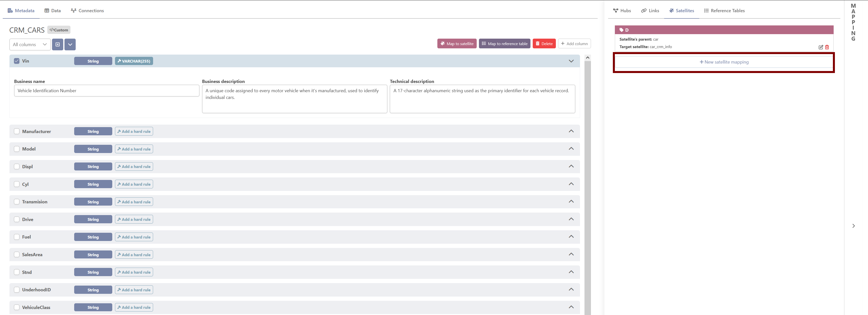Collapse the Vin row details
This screenshot has width=868, height=315.
click(571, 61)
